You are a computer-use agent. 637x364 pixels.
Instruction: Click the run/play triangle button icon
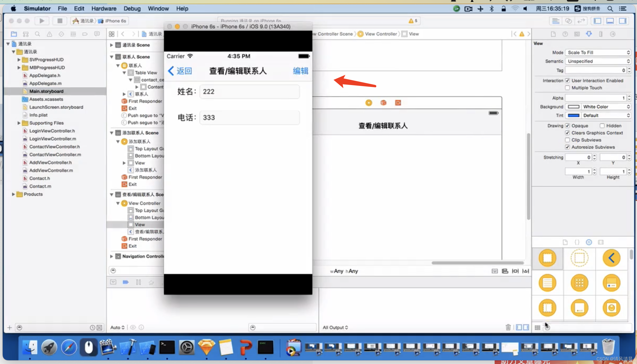pyautogui.click(x=42, y=21)
